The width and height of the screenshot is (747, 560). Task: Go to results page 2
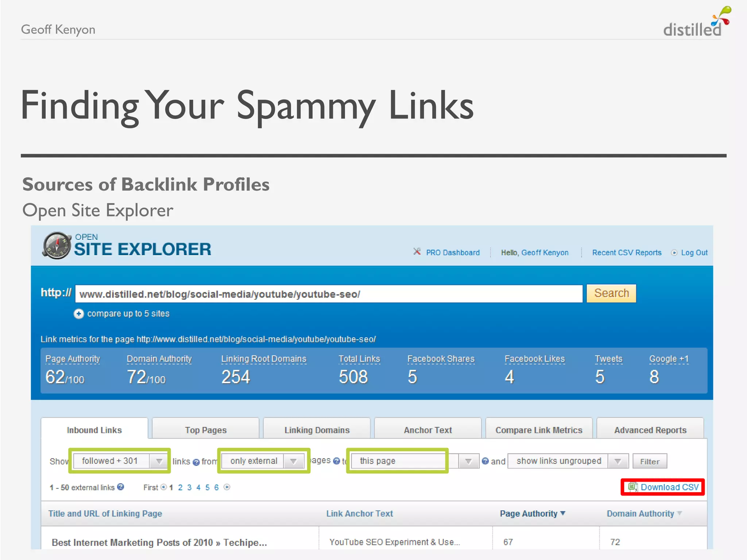click(180, 487)
